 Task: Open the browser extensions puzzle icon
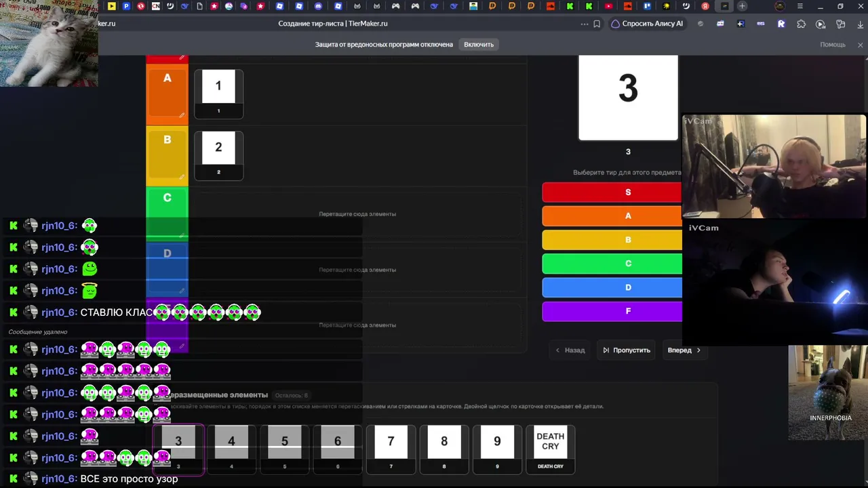pos(801,24)
